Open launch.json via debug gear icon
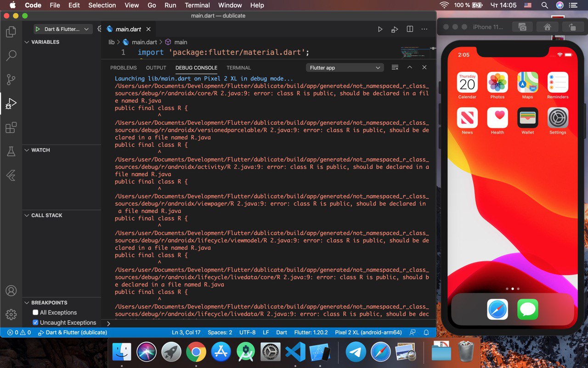Screen dimensions: 588x368 click(99, 29)
